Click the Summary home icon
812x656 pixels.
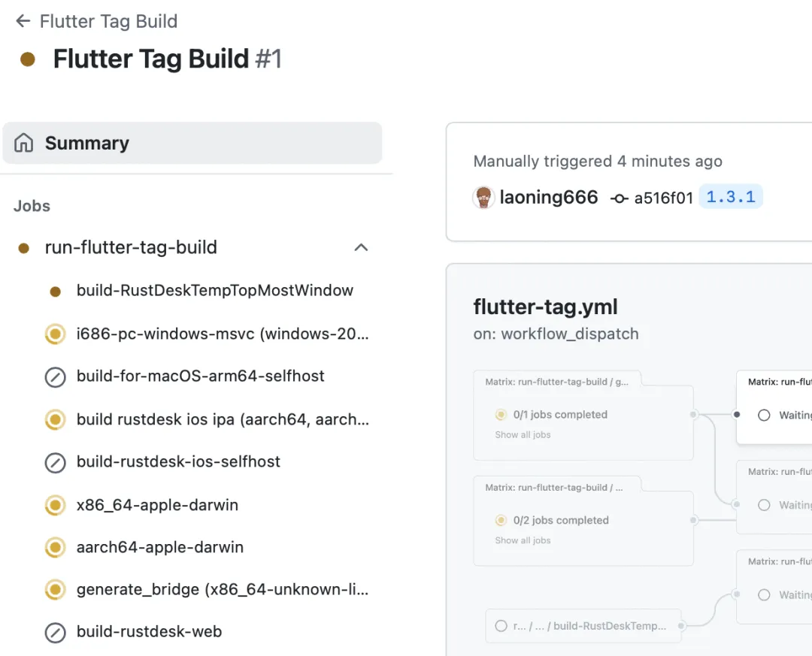click(x=24, y=143)
